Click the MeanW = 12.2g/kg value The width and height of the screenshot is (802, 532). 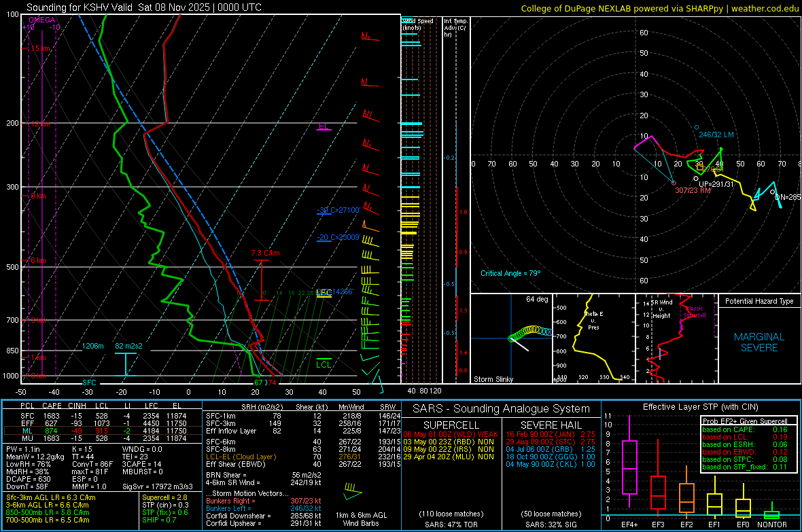[35, 457]
